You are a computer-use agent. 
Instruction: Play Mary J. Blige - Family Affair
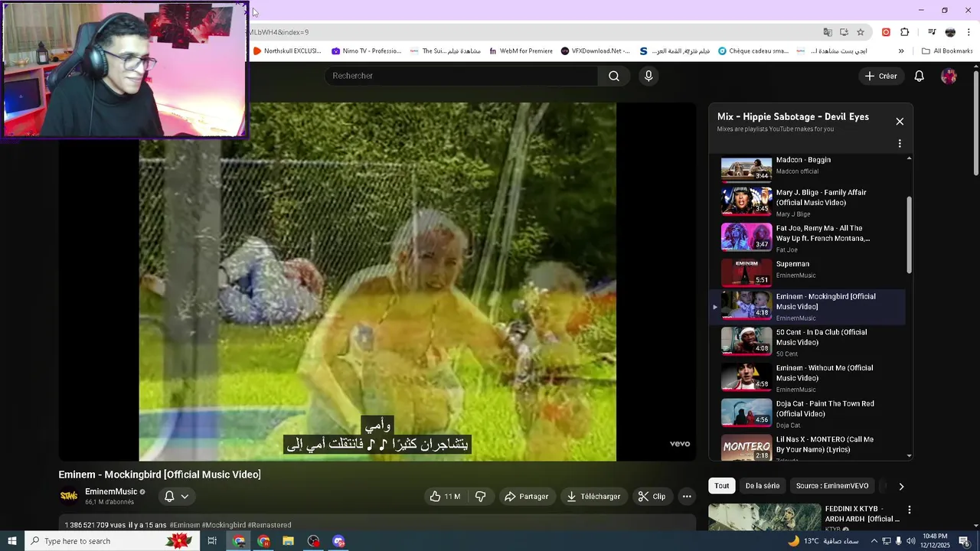(x=807, y=202)
